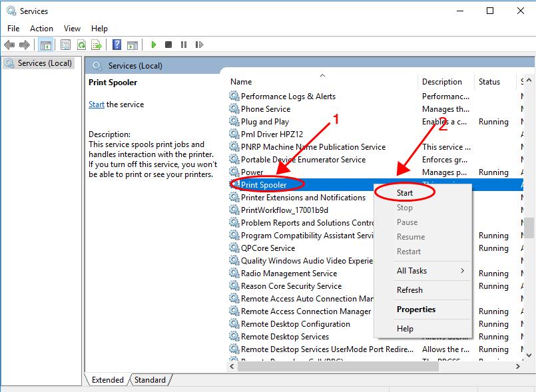The width and height of the screenshot is (536, 392).
Task: Click the Restart Service toolbar icon
Action: pos(199,45)
